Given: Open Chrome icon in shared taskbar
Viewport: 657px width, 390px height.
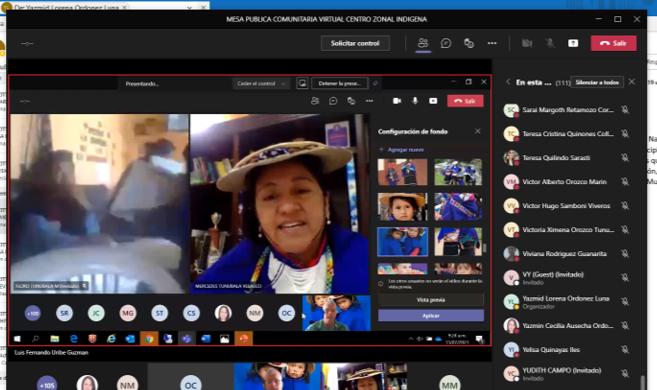Looking at the screenshot, I should click(x=149, y=338).
